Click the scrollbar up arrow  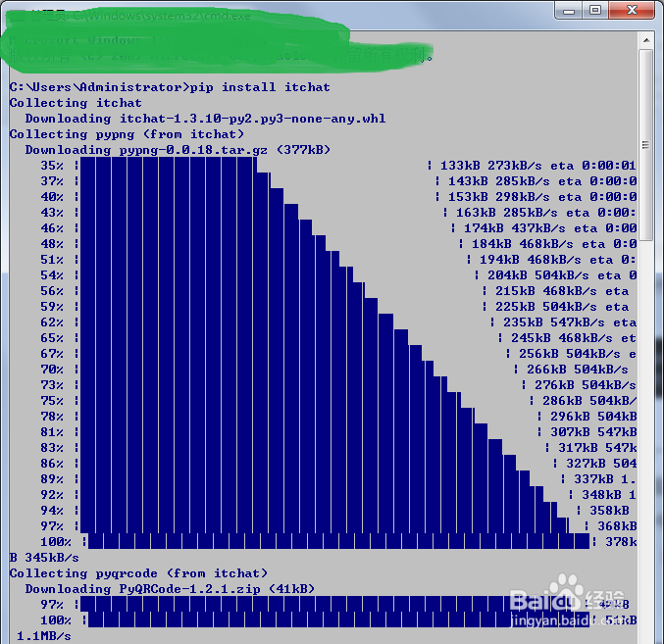coord(646,40)
